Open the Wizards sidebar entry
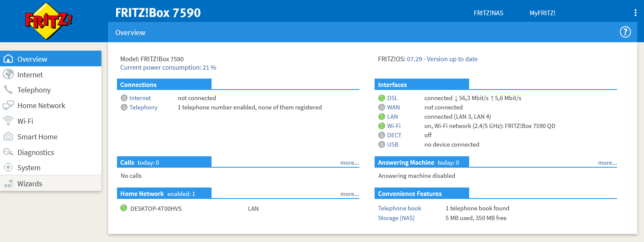The width and height of the screenshot is (644, 242). pyautogui.click(x=51, y=184)
